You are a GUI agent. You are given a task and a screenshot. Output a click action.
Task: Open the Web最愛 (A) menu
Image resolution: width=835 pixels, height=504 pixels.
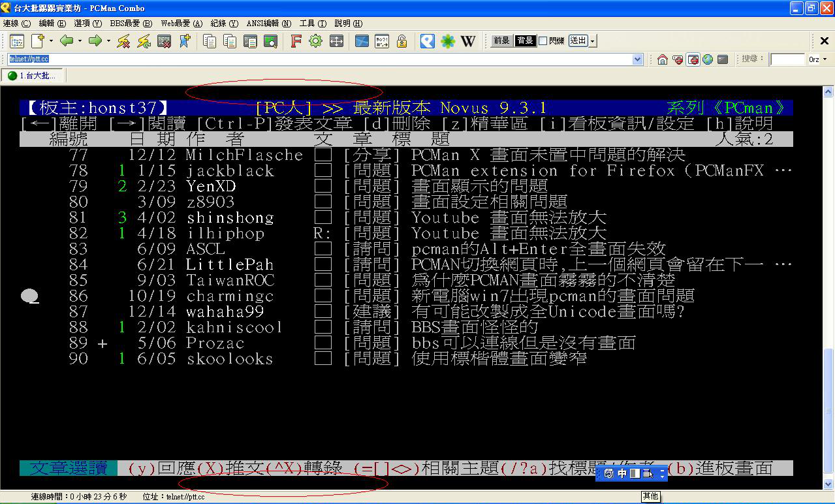(x=181, y=23)
